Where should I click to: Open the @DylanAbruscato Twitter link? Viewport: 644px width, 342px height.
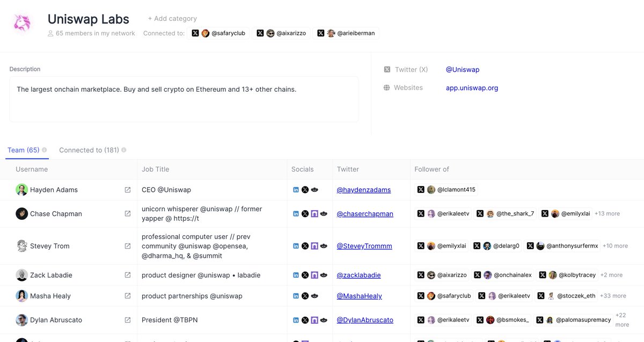[365, 320]
